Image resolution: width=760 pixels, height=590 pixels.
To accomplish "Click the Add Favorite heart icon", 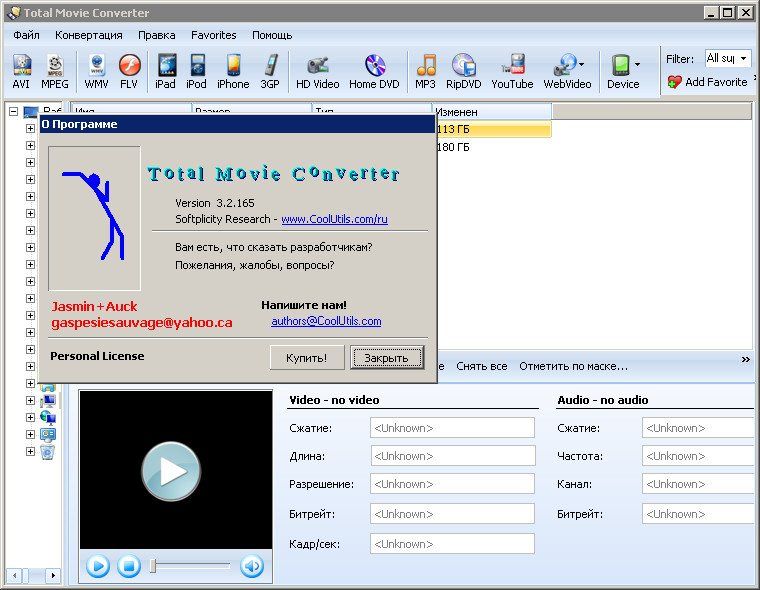I will [674, 82].
